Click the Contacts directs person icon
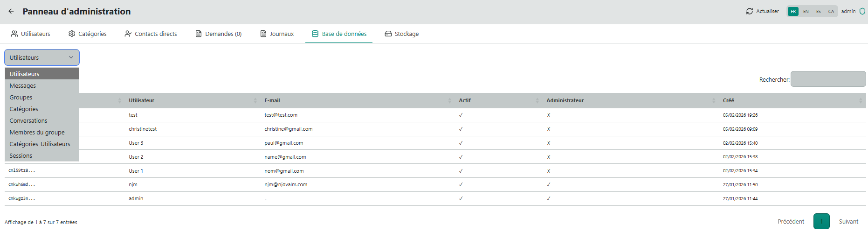Screen dimensions: 868x239 click(128, 34)
